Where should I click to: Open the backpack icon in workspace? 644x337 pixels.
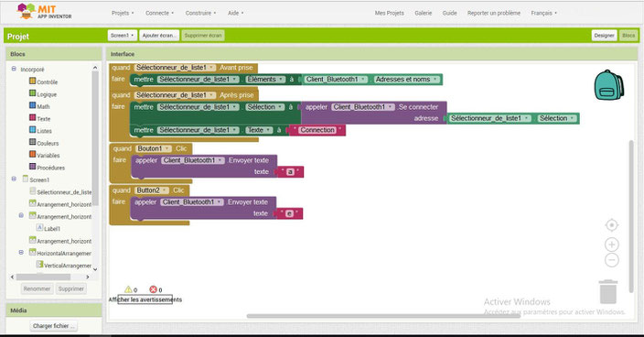609,85
